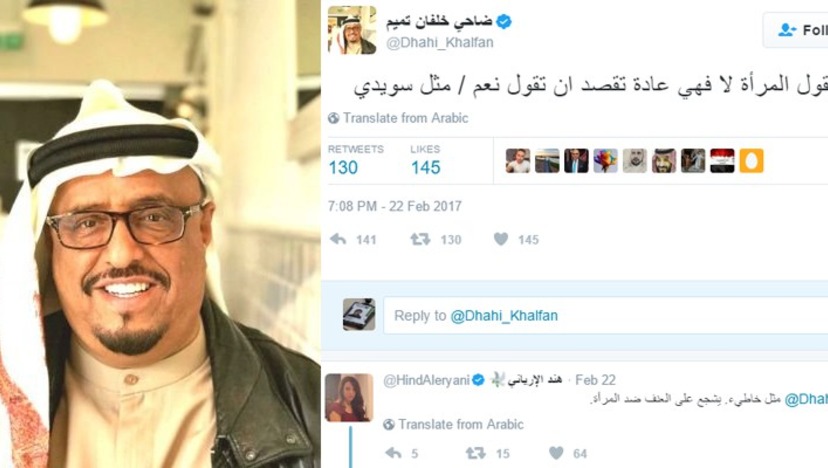Open the LIKES 145 count list
This screenshot has height=468, width=828.
click(426, 160)
